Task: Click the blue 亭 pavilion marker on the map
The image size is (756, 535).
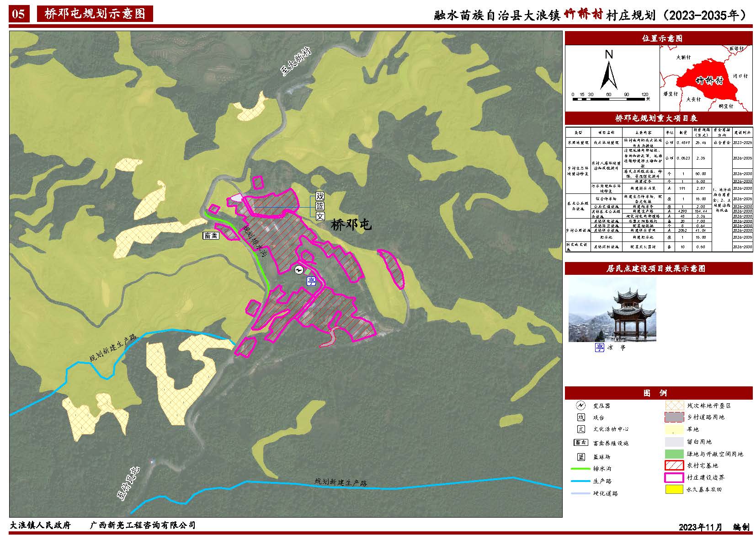Action: [x=311, y=281]
